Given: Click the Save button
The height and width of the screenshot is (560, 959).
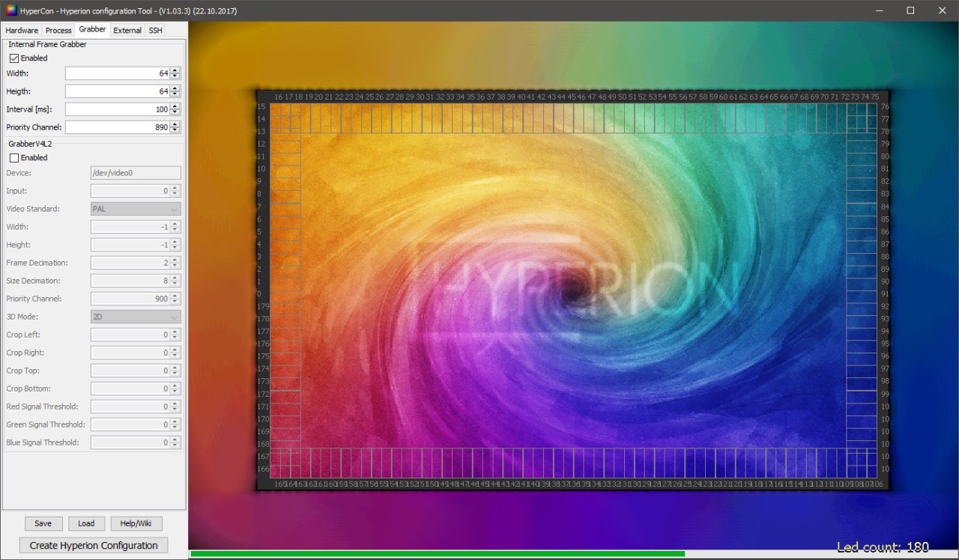Looking at the screenshot, I should [43, 523].
